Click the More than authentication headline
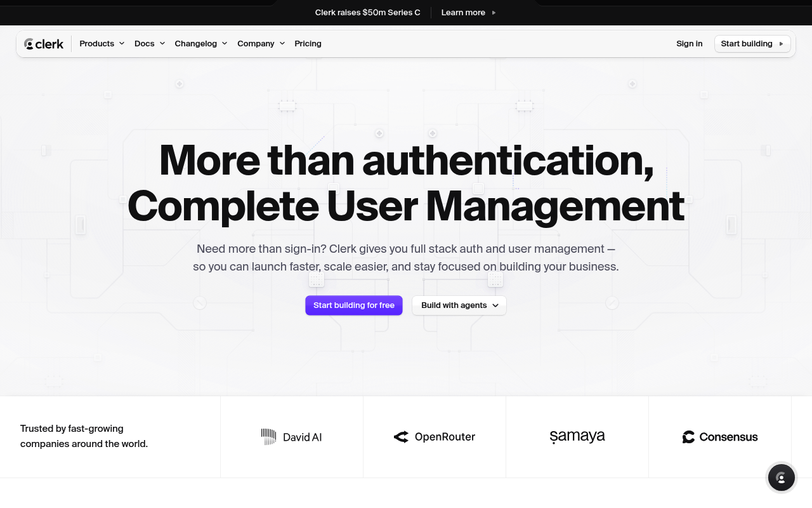Screen dimensions: 812x508 [x=406, y=183]
